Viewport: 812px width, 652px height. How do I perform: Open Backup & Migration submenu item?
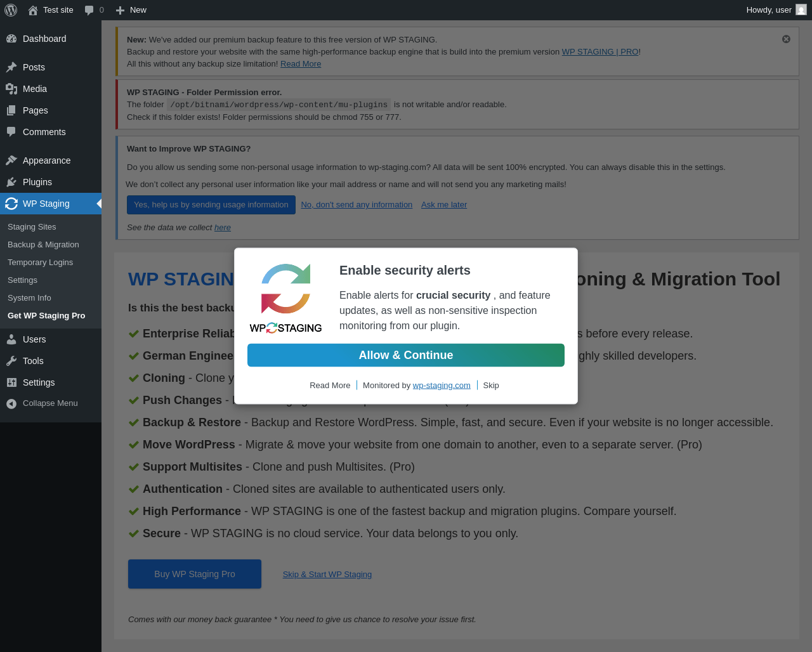[43, 245]
